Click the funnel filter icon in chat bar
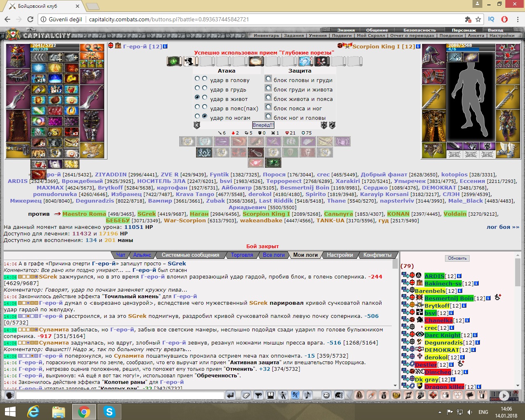This screenshot has height=420, width=525. (258, 395)
